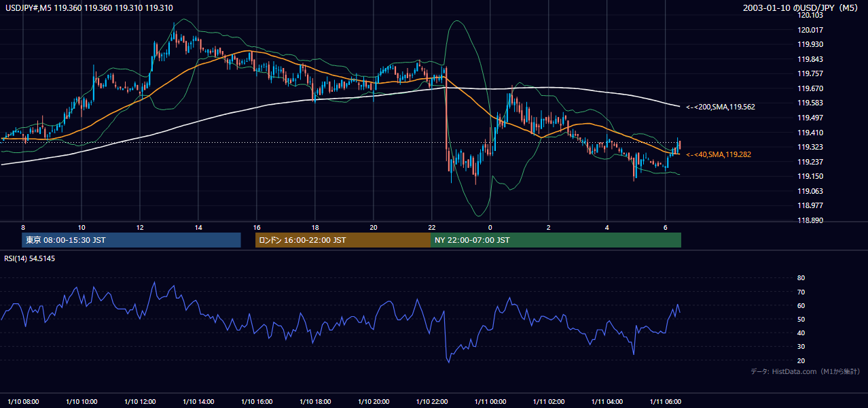
Task: Click price axis label 119.583
Action: point(810,103)
